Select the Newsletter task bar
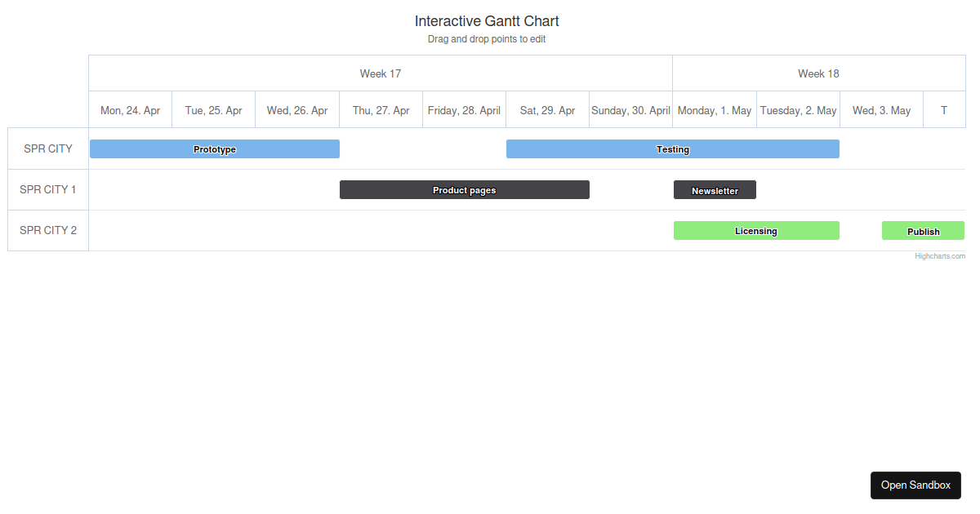 point(715,189)
